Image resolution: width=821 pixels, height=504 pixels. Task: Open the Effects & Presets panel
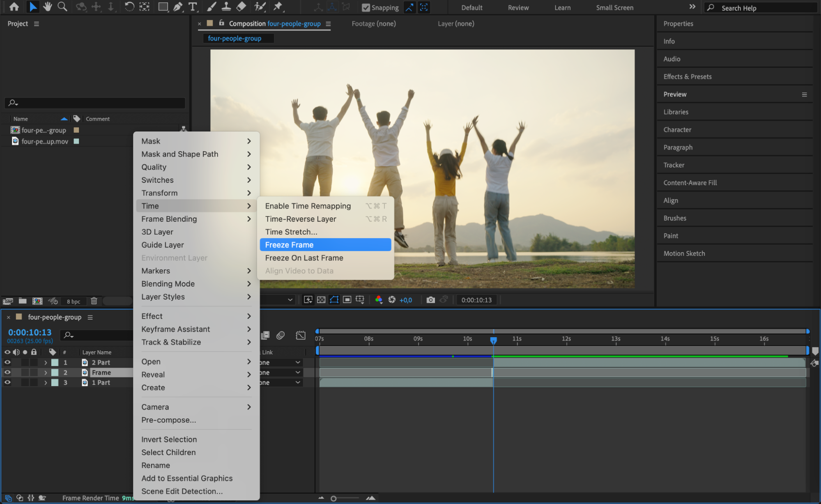[x=687, y=76]
